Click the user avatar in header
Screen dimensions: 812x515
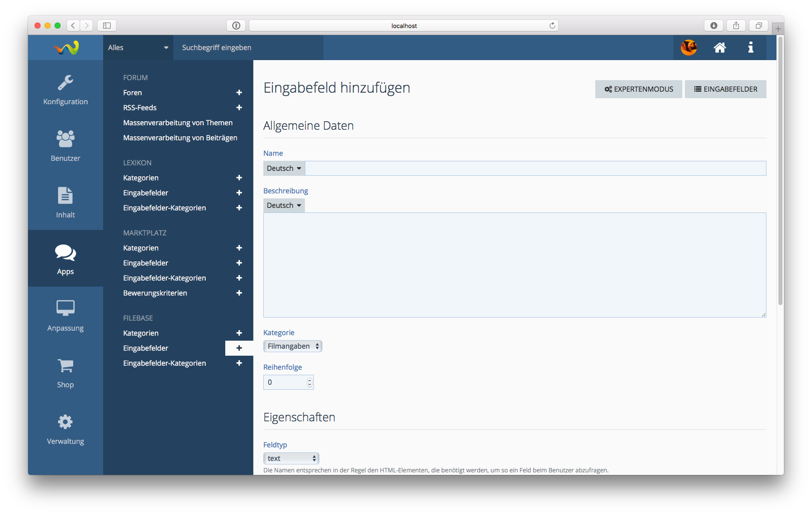(x=688, y=48)
